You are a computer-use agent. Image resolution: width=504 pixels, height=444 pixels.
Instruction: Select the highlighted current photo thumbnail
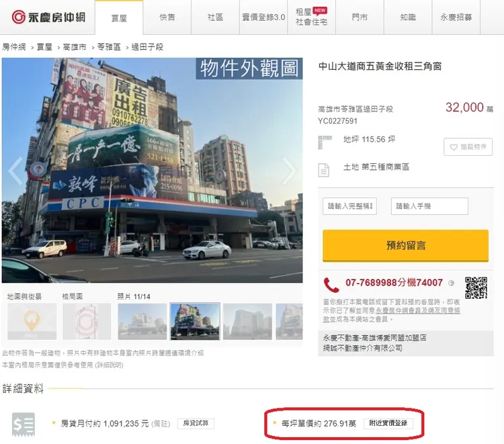(195, 321)
